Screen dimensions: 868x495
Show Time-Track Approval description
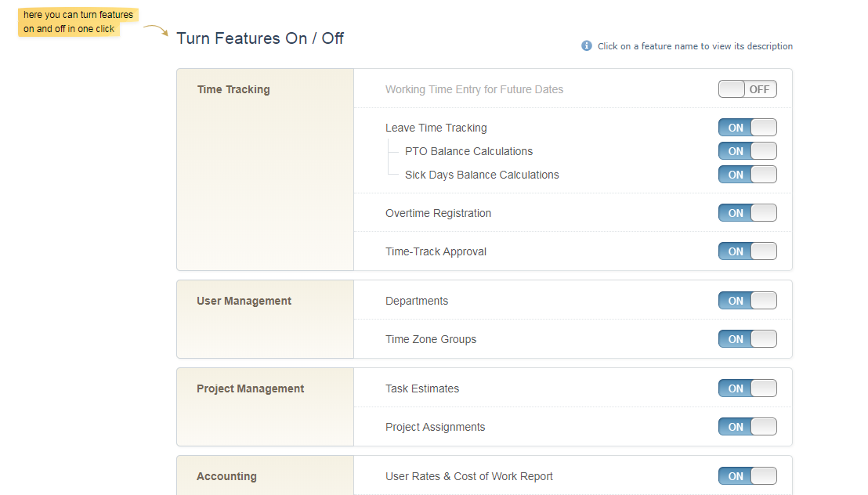(436, 251)
